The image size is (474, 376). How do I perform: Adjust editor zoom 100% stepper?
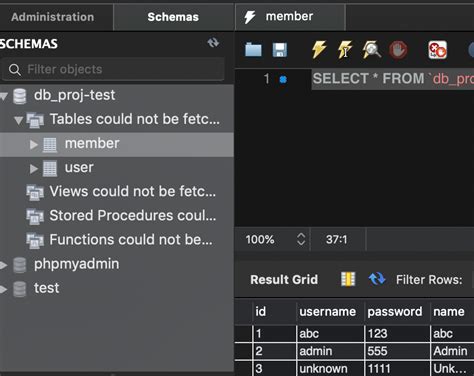[301, 239]
